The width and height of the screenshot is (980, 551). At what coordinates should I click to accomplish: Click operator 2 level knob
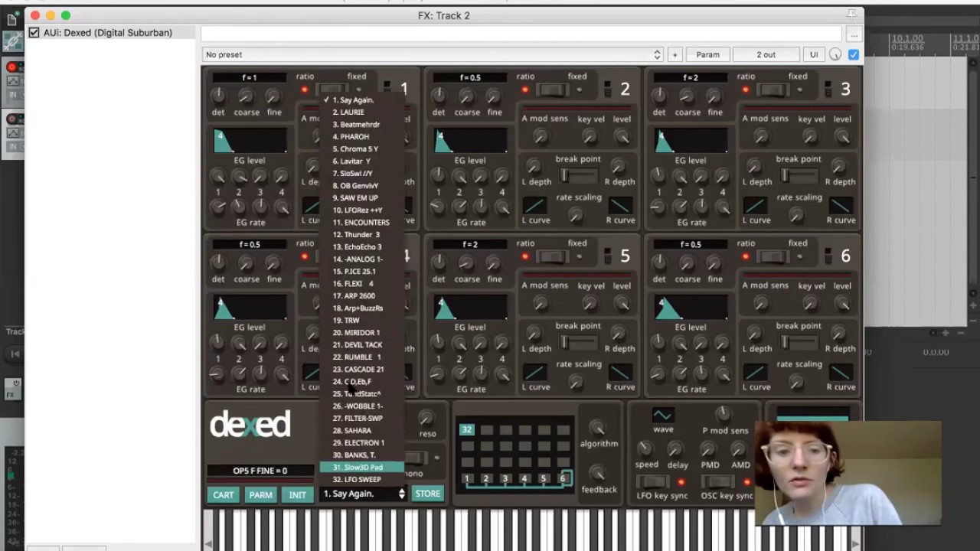[x=622, y=137]
